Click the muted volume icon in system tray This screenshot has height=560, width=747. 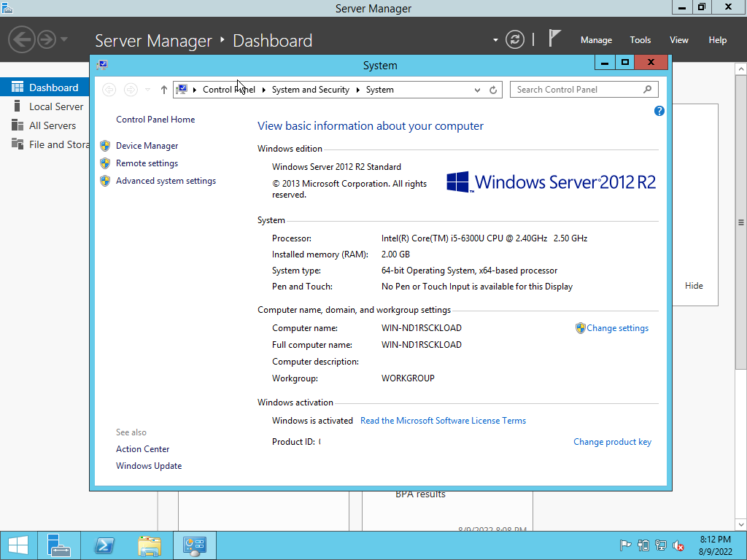677,545
